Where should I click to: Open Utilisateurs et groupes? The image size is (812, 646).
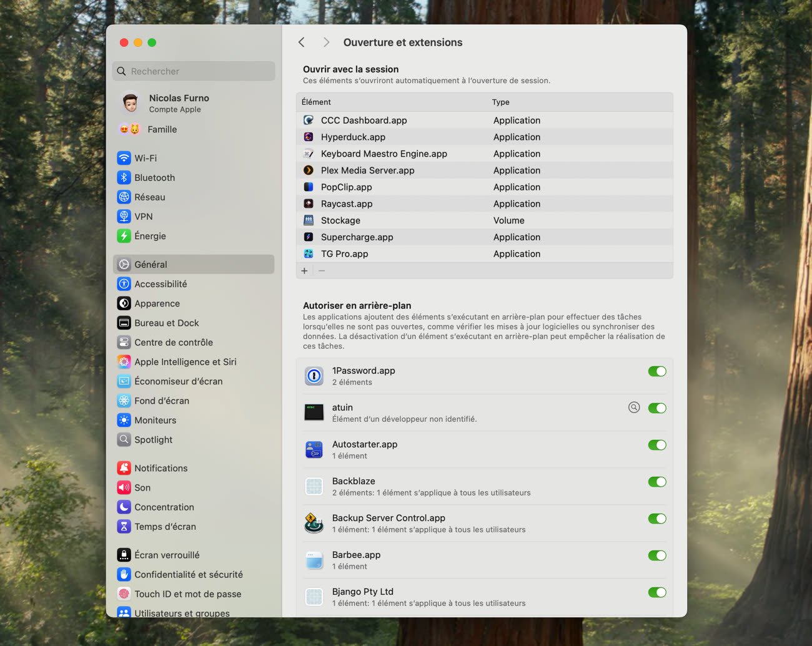click(194, 612)
